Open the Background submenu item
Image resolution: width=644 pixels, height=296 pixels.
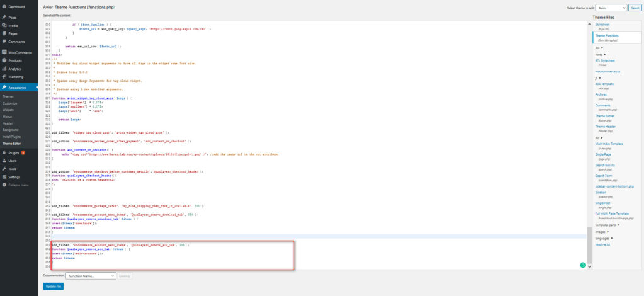click(11, 130)
